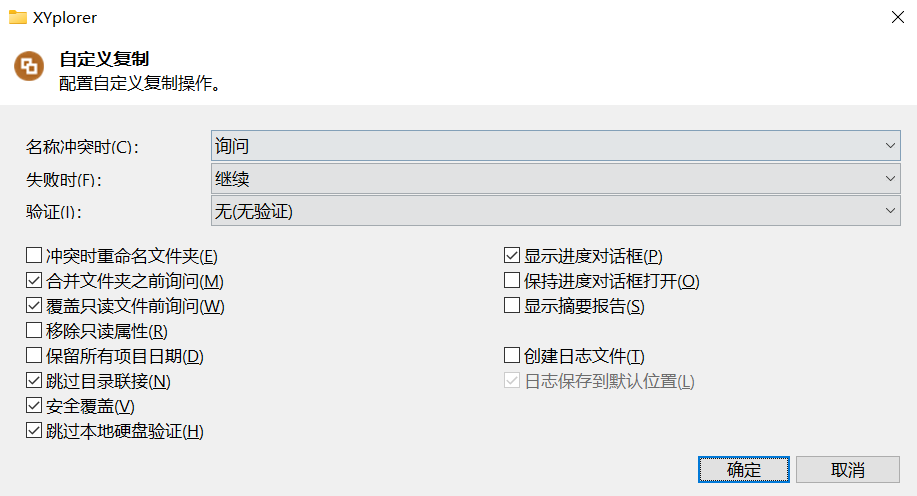Toggle 覆盖只读文件前询问 checkbox

(x=34, y=305)
